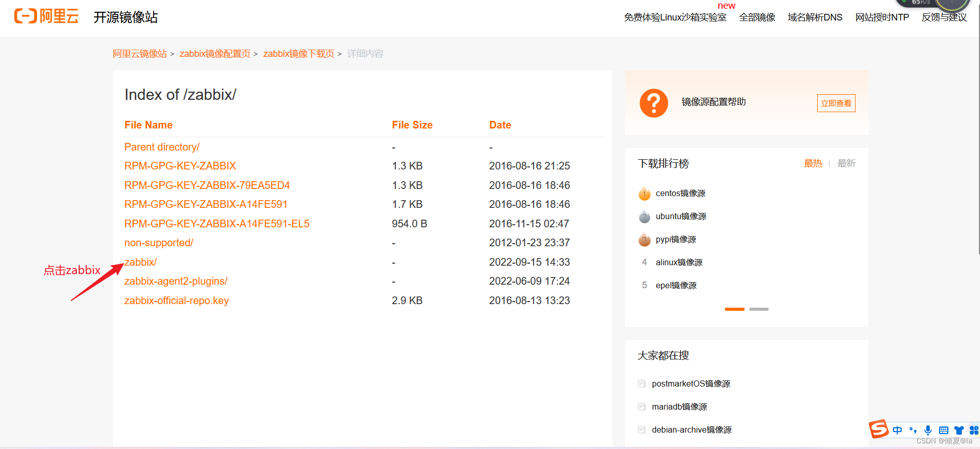Open the input method toolbox grid icon
Screen dimensions: 980x449
[x=974, y=430]
